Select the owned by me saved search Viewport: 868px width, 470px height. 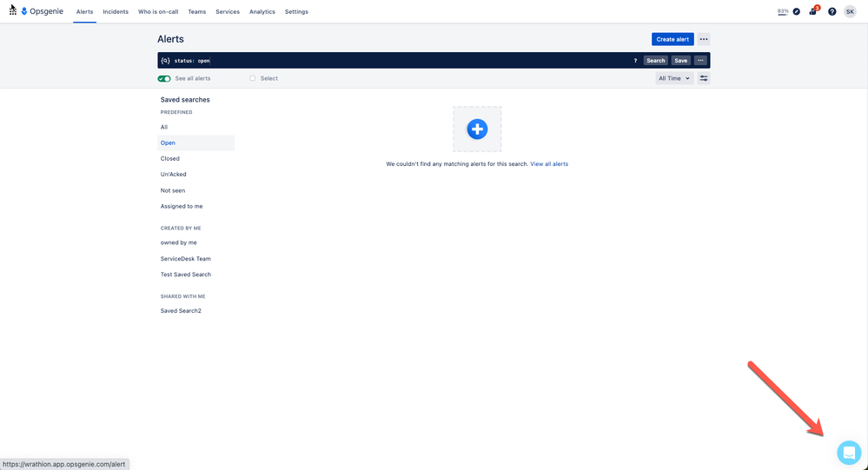pos(196,242)
